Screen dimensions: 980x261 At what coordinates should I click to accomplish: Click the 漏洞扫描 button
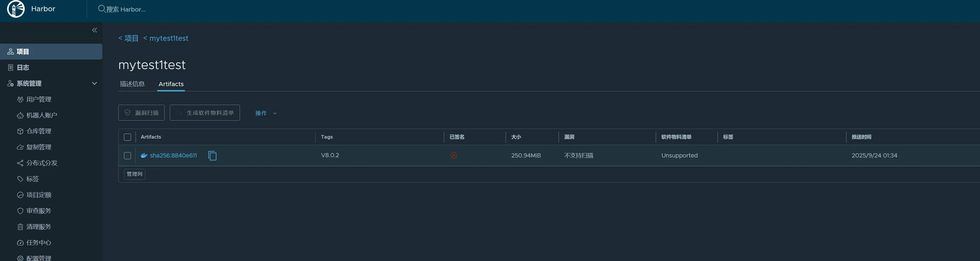(x=142, y=113)
